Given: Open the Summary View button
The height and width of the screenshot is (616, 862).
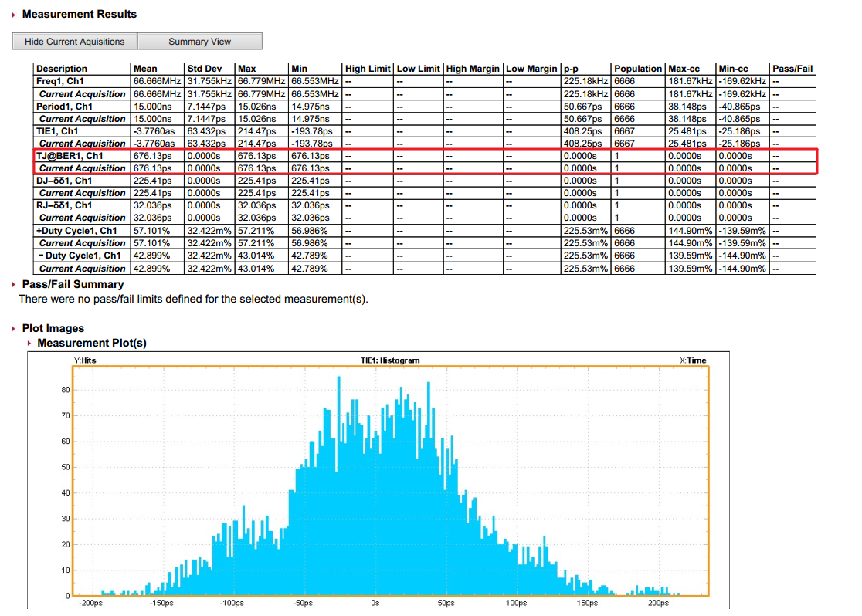Looking at the screenshot, I should [x=199, y=41].
